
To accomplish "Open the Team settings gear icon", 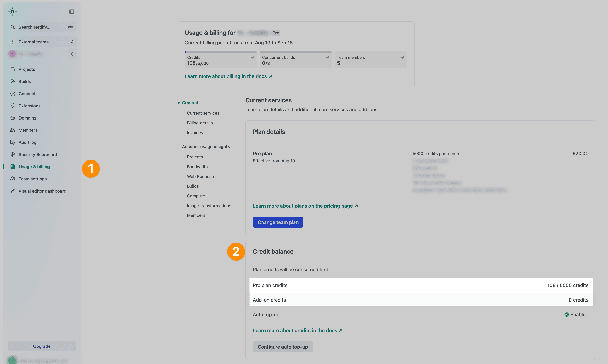I will coord(13,179).
